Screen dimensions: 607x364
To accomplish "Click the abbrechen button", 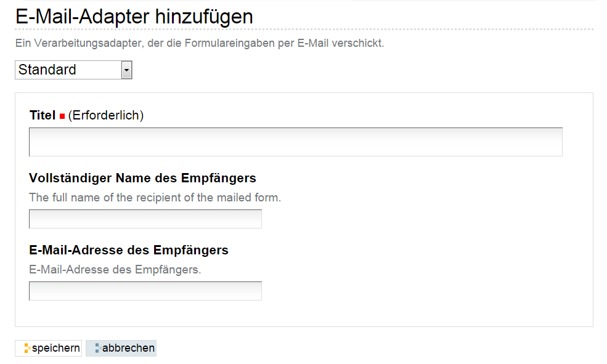I will pos(121,348).
